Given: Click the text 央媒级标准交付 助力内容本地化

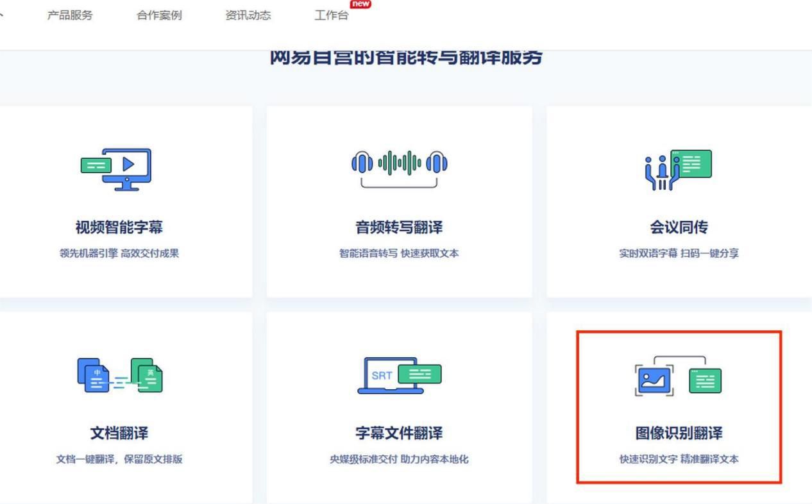Looking at the screenshot, I should [399, 459].
